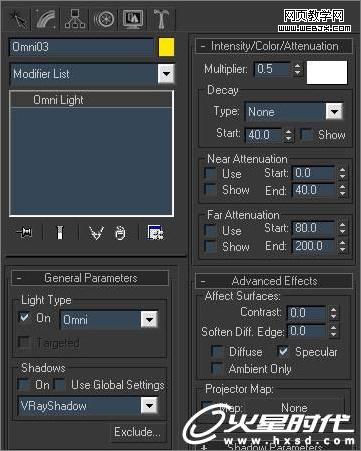Image resolution: width=361 pixels, height=451 pixels.
Task: Adjust the Decay Start spinner
Action: coord(289,135)
